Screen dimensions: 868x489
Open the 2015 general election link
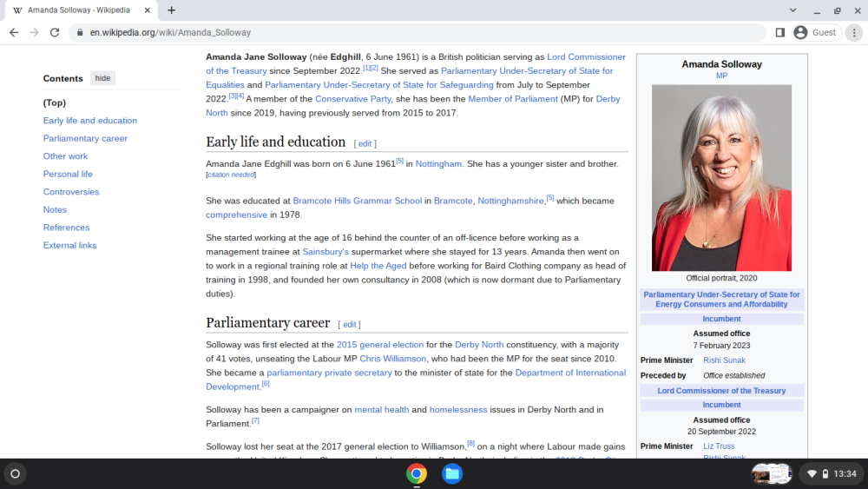380,345
